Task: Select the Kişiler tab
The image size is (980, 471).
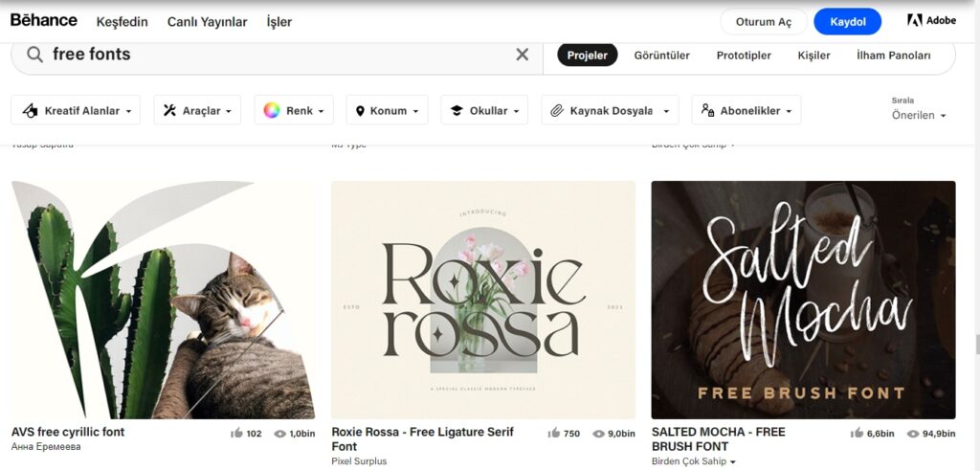Action: pos(813,56)
